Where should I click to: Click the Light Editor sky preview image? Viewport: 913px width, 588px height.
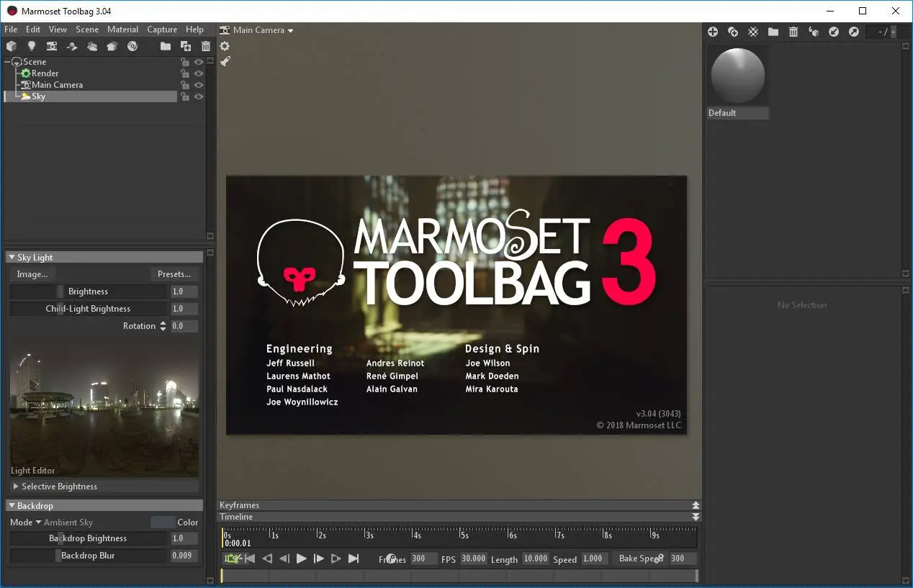pos(104,409)
